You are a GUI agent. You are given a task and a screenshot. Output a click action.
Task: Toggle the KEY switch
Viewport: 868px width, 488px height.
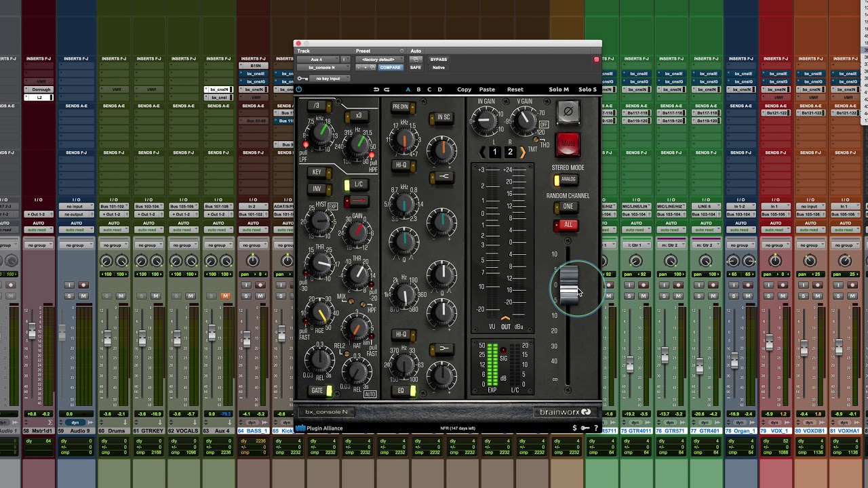[319, 172]
